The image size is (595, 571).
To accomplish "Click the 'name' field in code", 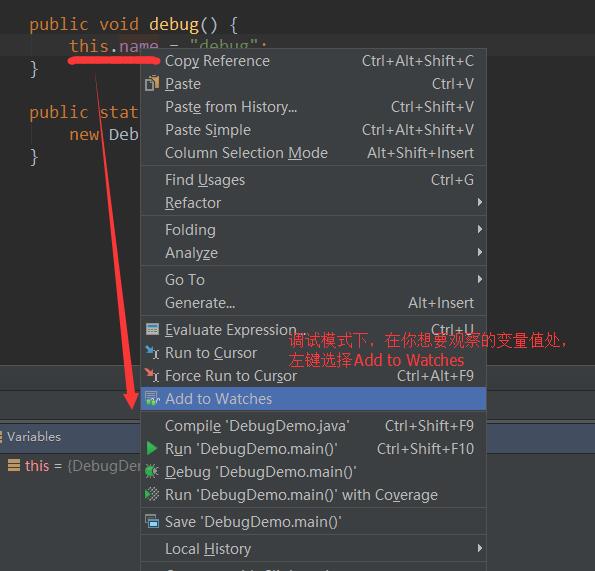I will tap(139, 46).
